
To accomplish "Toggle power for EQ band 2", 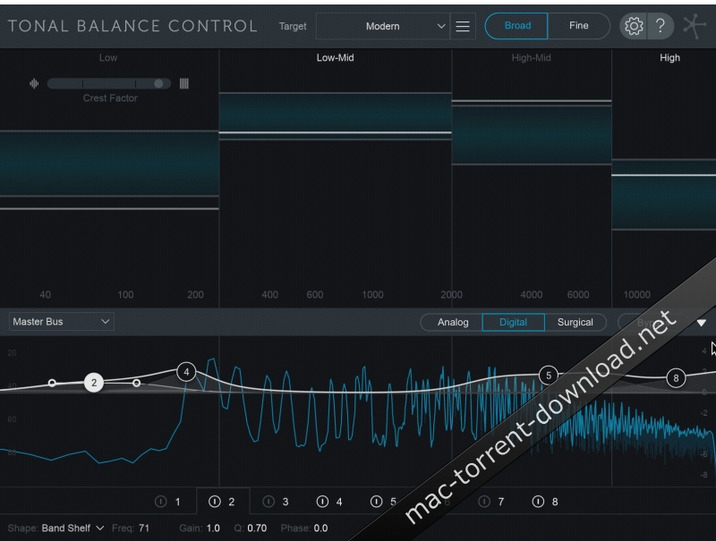I will tap(215, 502).
